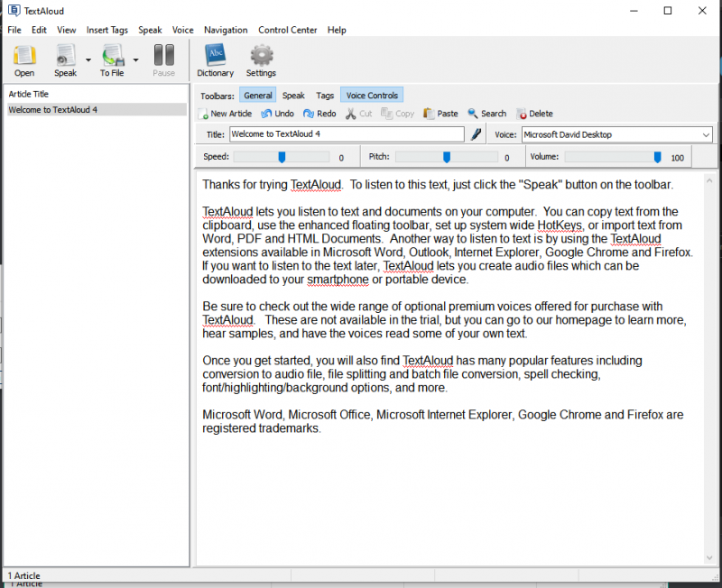Pause speech with the Pause icon
Viewport: 722px width, 588px height.
[164, 60]
